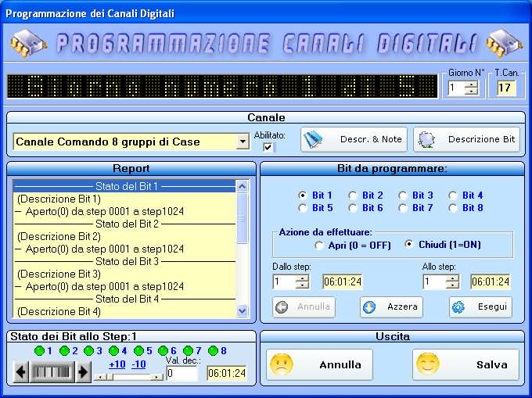Go to previous step with left arrow
532x398 pixels.
[21, 372]
